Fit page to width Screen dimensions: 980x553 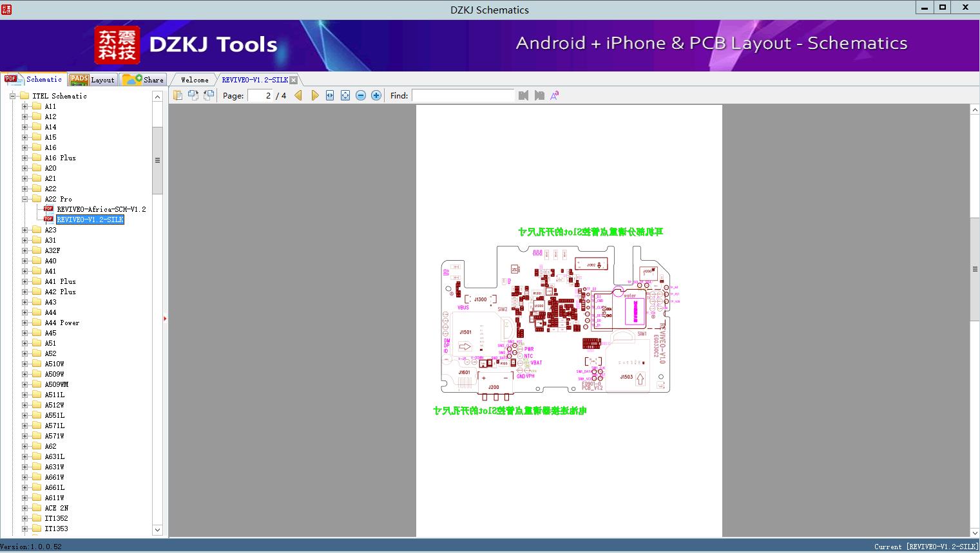(330, 95)
